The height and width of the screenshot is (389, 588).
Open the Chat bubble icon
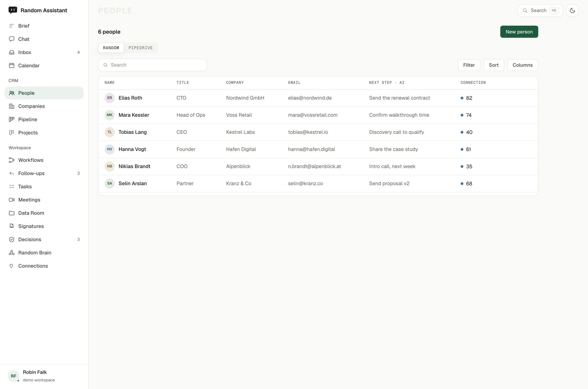click(x=11, y=39)
